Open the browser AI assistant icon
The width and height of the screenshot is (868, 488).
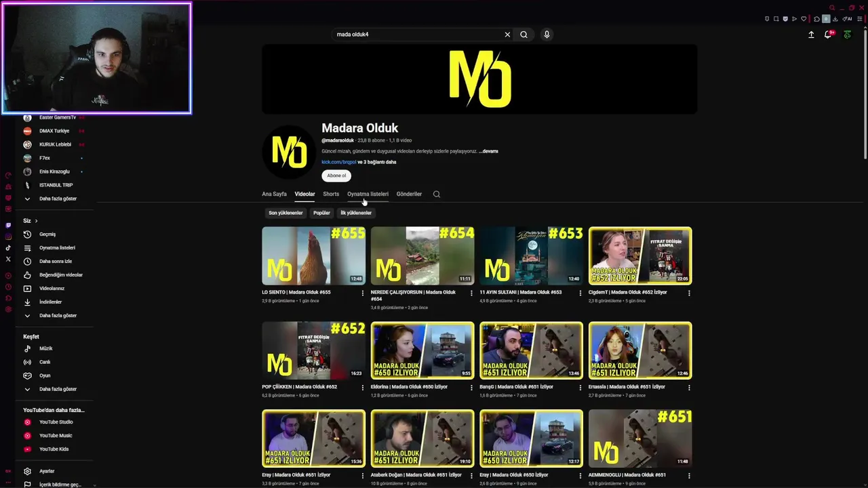coord(847,19)
